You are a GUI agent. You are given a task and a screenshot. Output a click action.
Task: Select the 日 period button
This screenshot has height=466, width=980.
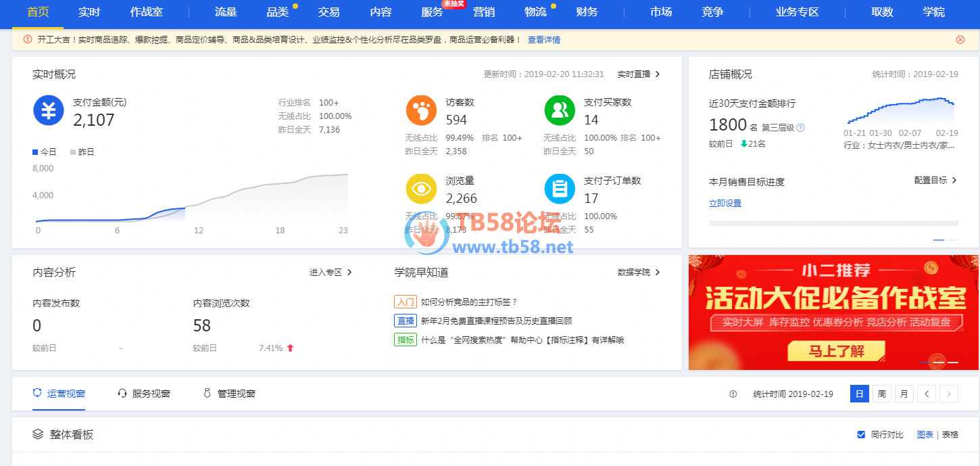click(x=860, y=394)
